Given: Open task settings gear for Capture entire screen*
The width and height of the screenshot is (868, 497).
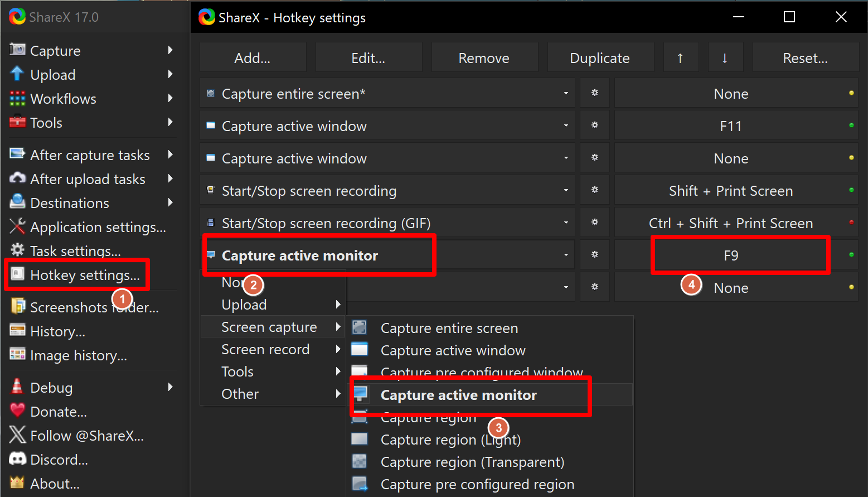Looking at the screenshot, I should (x=595, y=93).
